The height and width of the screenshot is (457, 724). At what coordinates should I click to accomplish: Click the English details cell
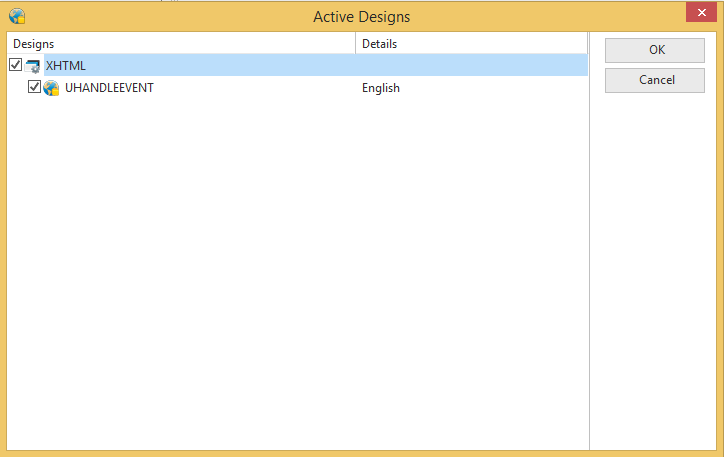[x=380, y=88]
